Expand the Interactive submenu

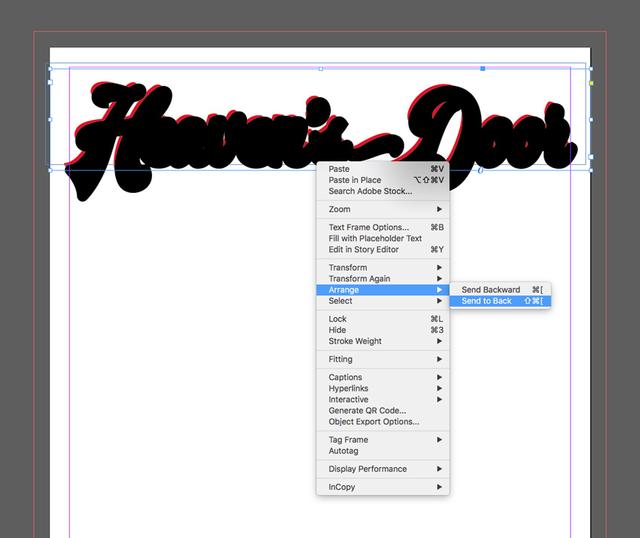pos(383,399)
